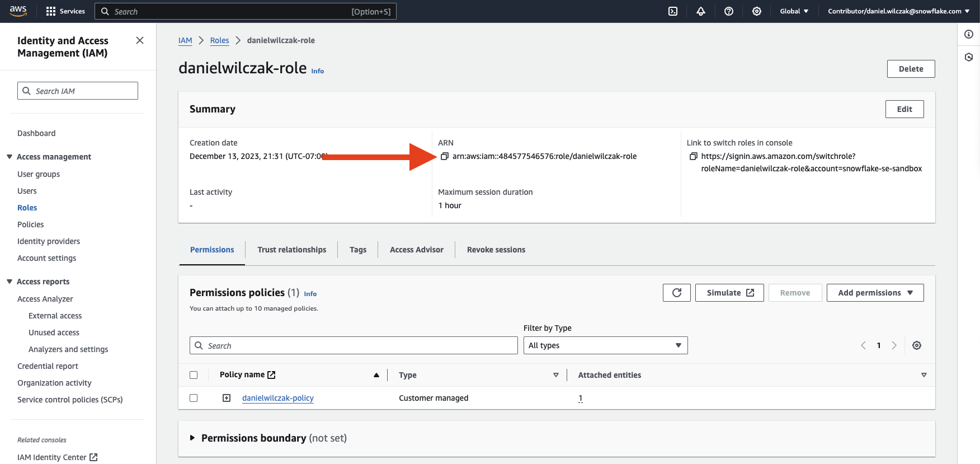This screenshot has width=980, height=464.
Task: Expand the Permissions boundary section
Action: 192,438
